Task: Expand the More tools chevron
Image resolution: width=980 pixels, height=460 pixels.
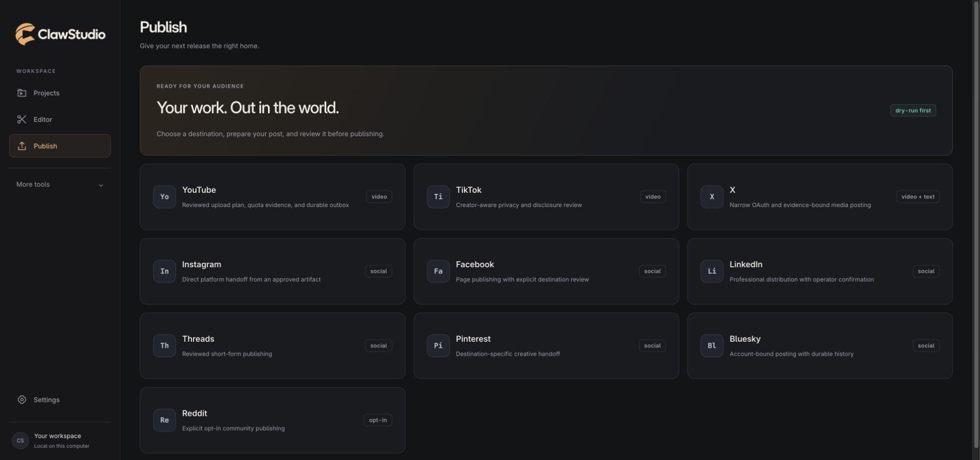Action: pos(101,185)
